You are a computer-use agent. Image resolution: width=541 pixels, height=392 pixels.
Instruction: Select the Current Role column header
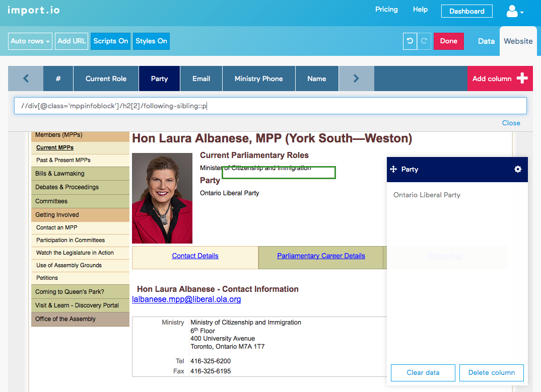click(x=106, y=79)
